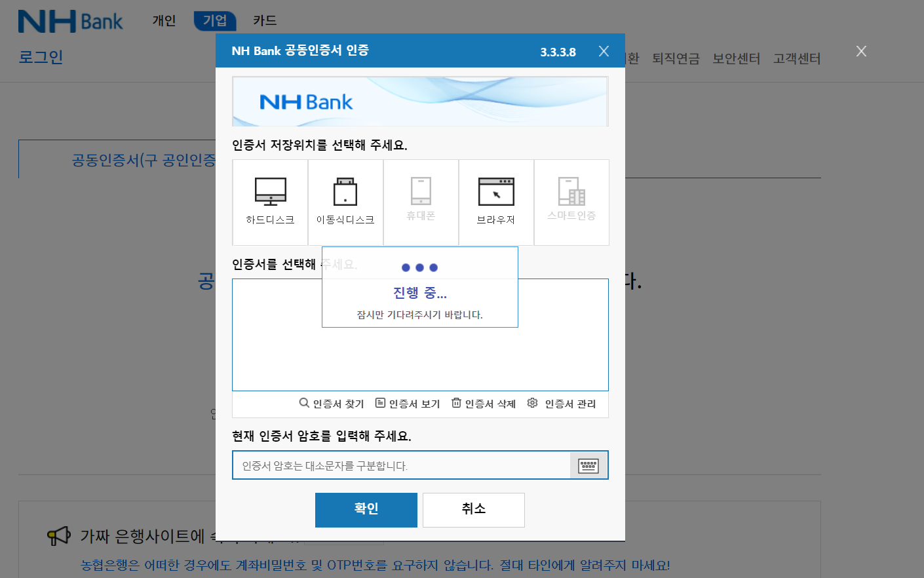This screenshot has height=578, width=924.
Task: Select the 하드디스크 storage location
Action: click(x=270, y=202)
